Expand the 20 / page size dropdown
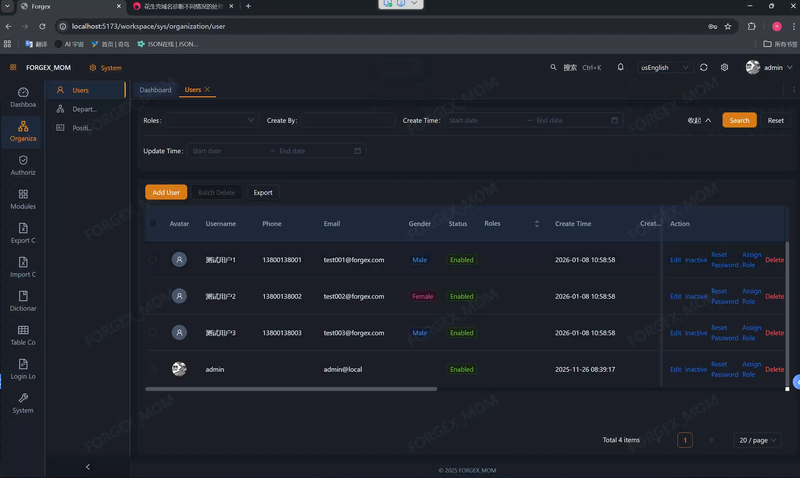The height and width of the screenshot is (478, 800). [x=755, y=440]
